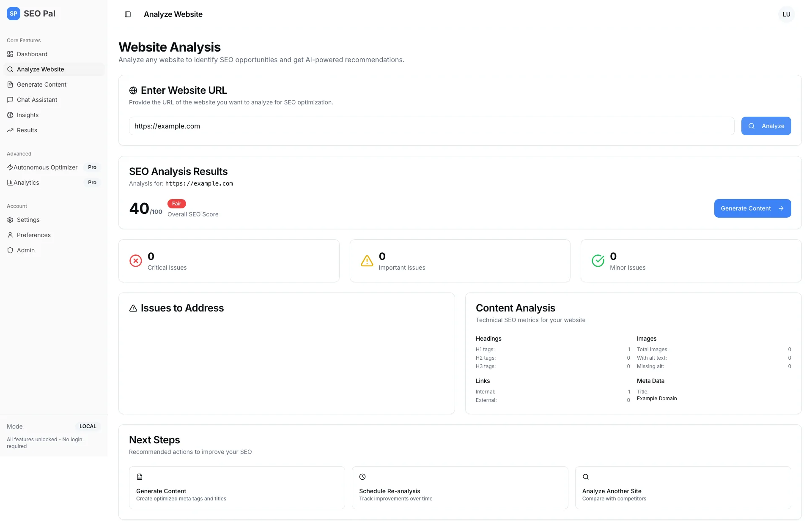Select the Schedule Re-analysis card
812x530 pixels.
pyautogui.click(x=460, y=488)
